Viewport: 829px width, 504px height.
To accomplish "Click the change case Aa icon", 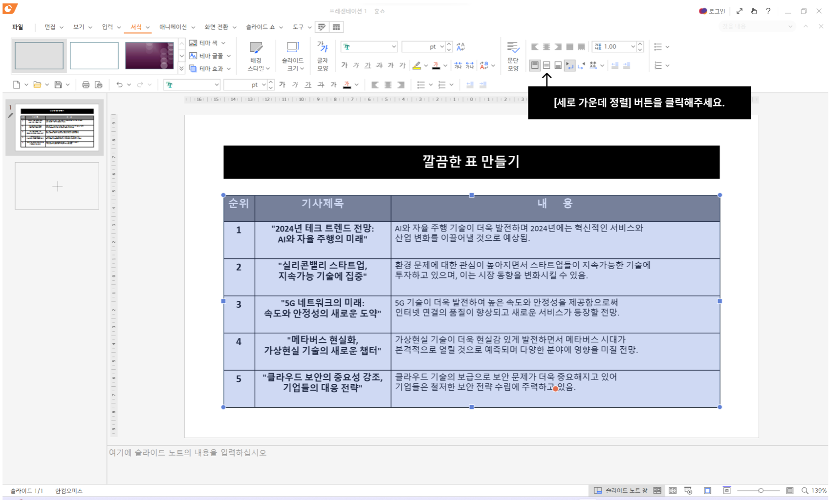I will 484,65.
